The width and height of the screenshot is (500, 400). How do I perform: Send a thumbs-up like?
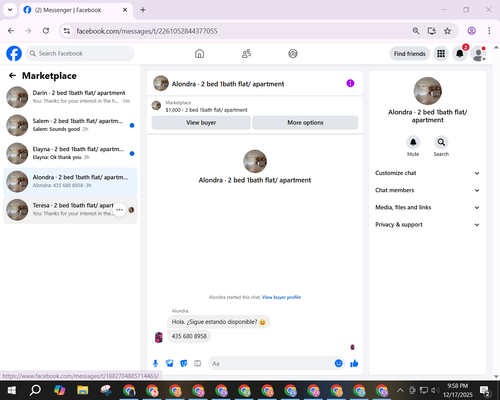(x=354, y=363)
